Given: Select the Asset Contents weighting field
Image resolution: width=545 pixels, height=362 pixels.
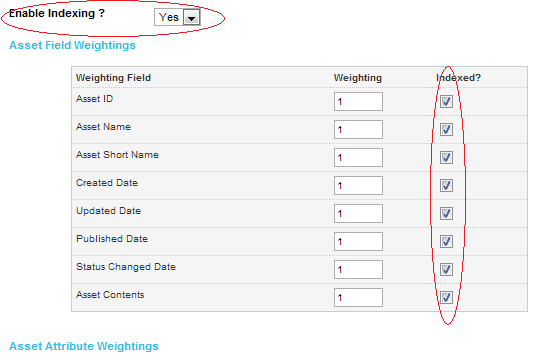Looking at the screenshot, I should pyautogui.click(x=358, y=297).
